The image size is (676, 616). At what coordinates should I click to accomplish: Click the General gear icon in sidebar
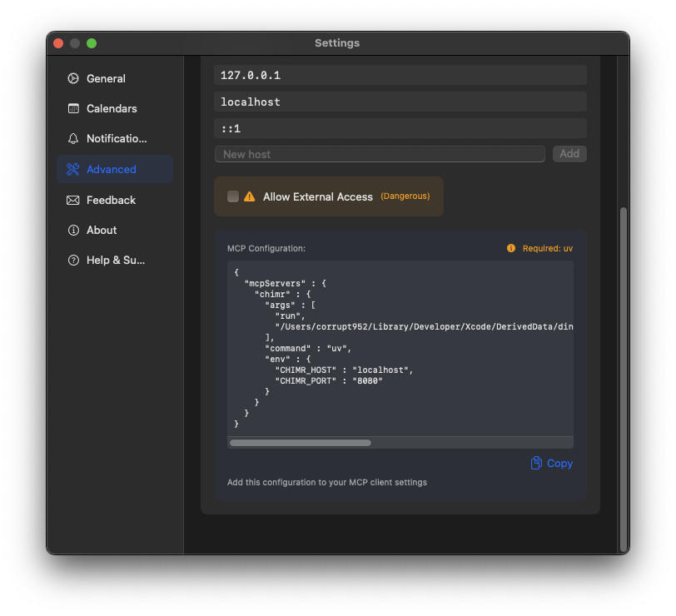(x=73, y=78)
